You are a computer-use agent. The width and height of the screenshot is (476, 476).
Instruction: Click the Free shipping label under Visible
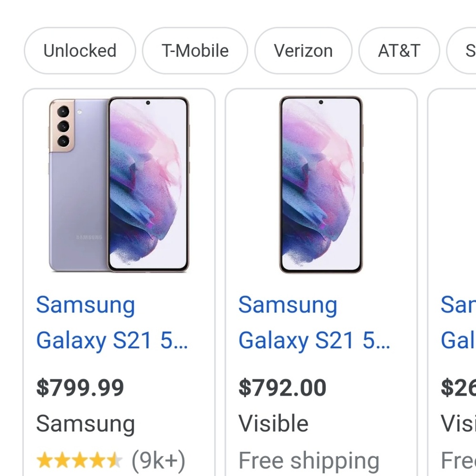[x=309, y=461]
